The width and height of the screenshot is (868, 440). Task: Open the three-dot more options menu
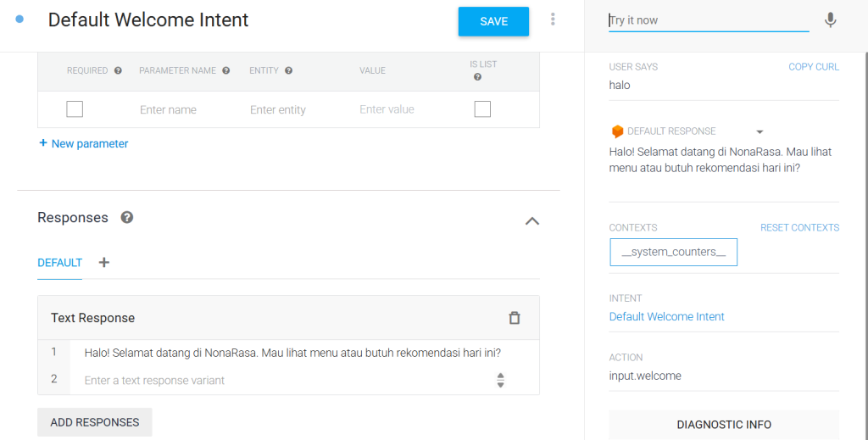[553, 19]
